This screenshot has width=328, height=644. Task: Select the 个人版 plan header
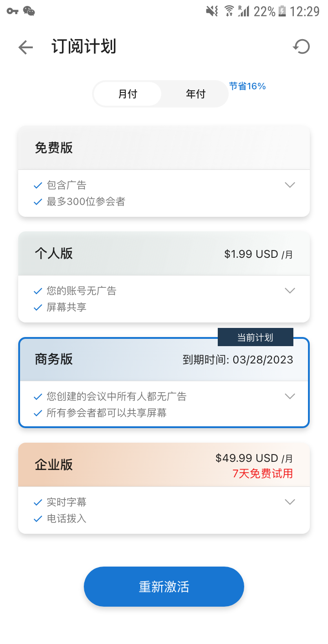pos(164,254)
